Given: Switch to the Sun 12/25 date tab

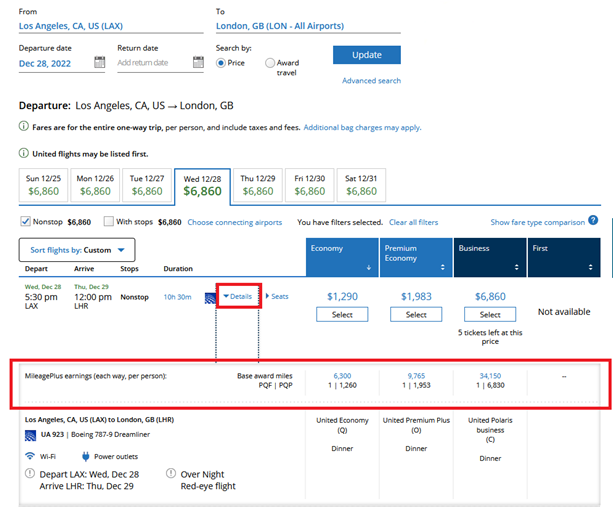Looking at the screenshot, I should (43, 185).
